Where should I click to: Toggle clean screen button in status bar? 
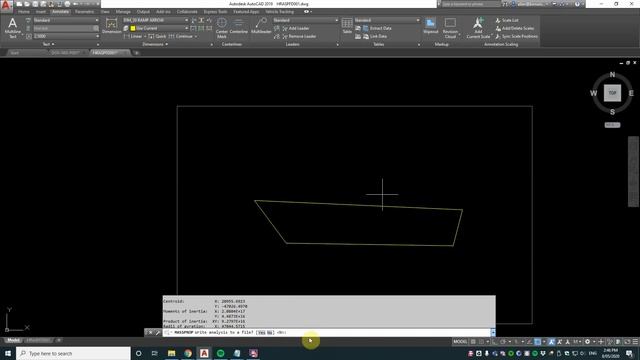coord(627,342)
